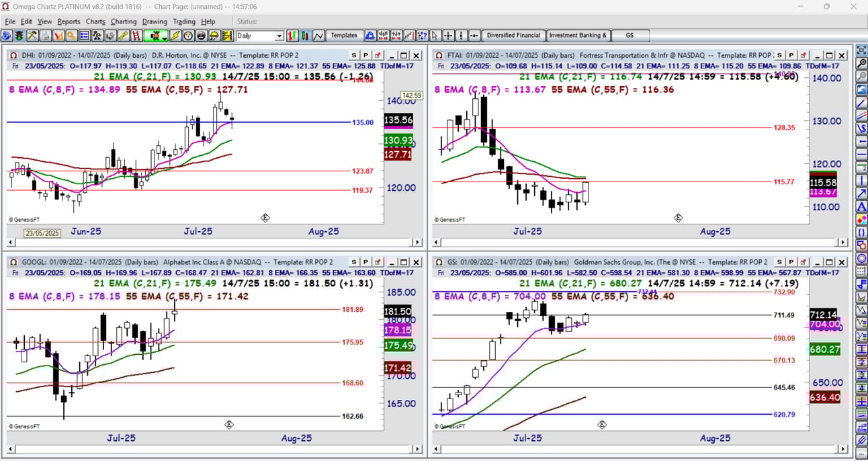The image size is (868, 461).
Task: Click the Investment Banking & button
Action: coord(578,36)
